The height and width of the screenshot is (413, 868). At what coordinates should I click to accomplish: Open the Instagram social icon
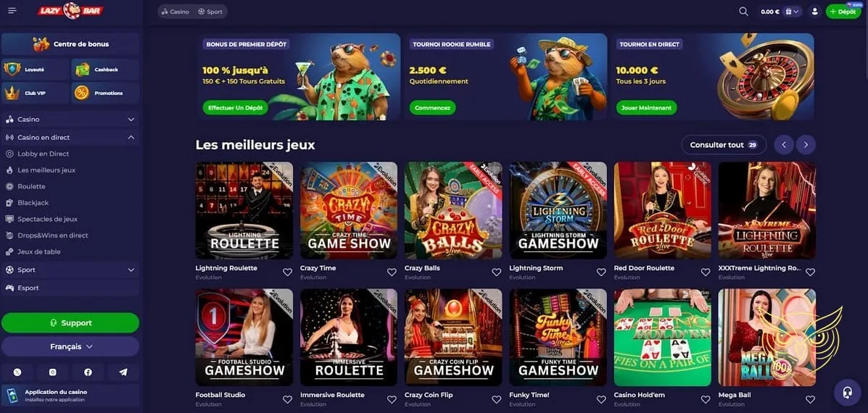53,372
